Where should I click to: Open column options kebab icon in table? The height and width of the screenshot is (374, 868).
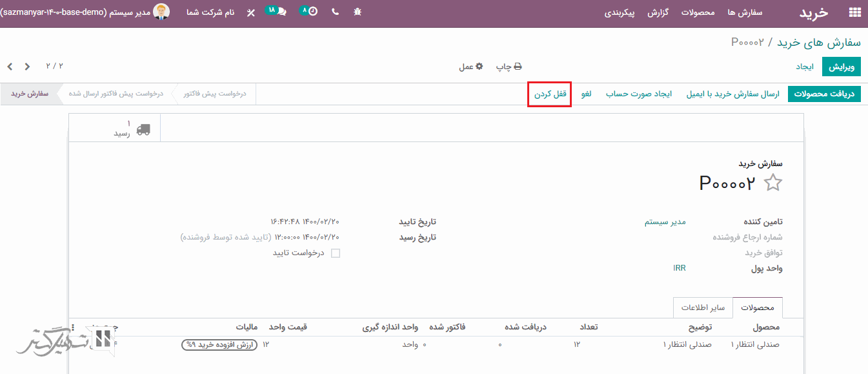click(x=73, y=327)
